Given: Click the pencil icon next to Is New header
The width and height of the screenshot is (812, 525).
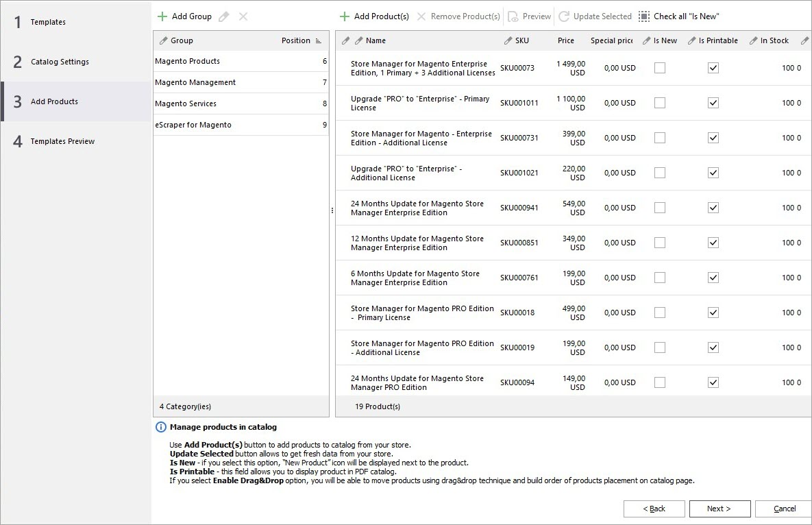Looking at the screenshot, I should click(x=646, y=40).
